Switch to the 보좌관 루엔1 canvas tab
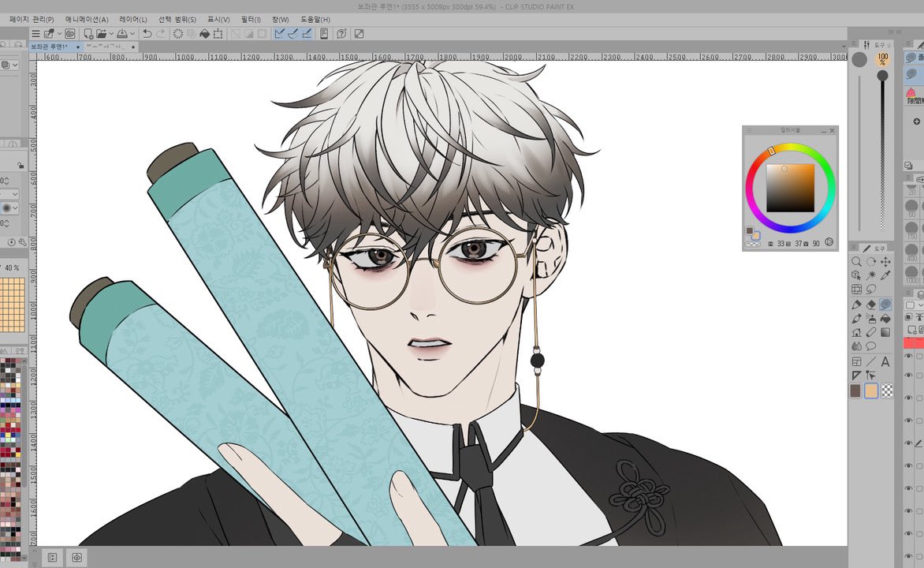This screenshot has width=924, height=568. (47, 47)
